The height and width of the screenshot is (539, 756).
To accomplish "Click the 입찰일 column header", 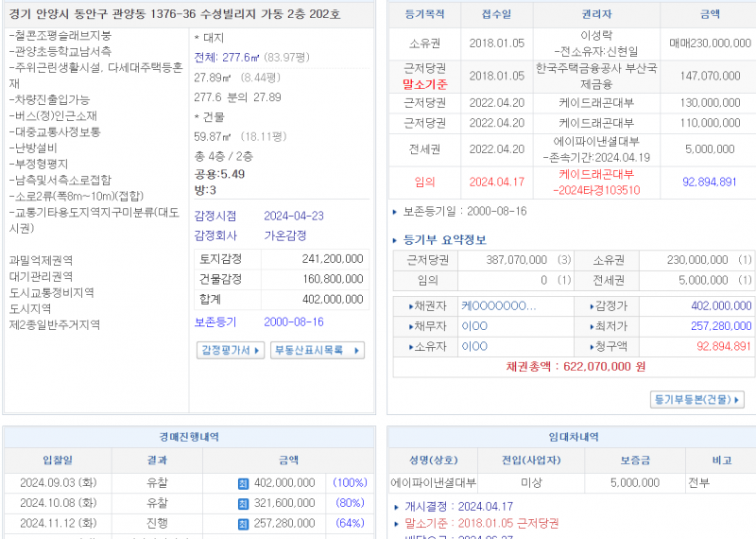I will click(x=58, y=461).
